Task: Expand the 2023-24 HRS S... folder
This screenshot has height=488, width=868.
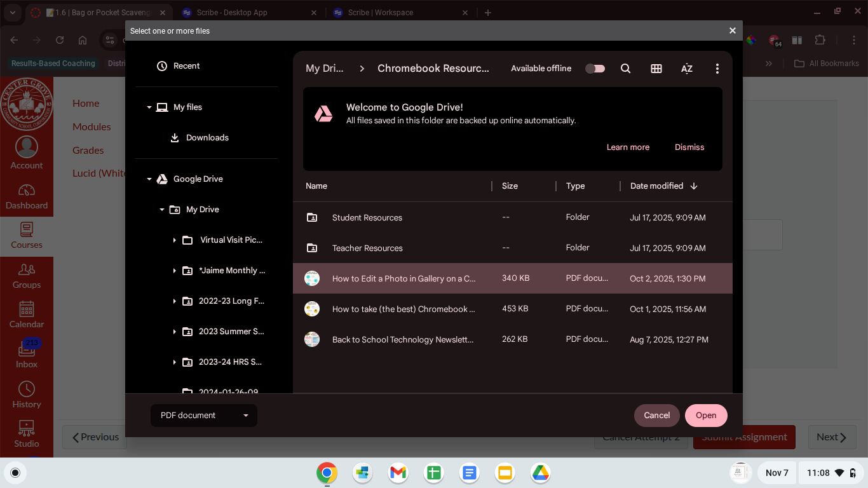Action: click(175, 362)
